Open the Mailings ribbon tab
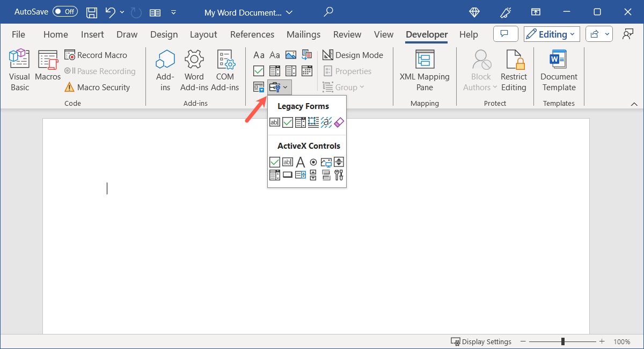The height and width of the screenshot is (349, 644). point(303,34)
